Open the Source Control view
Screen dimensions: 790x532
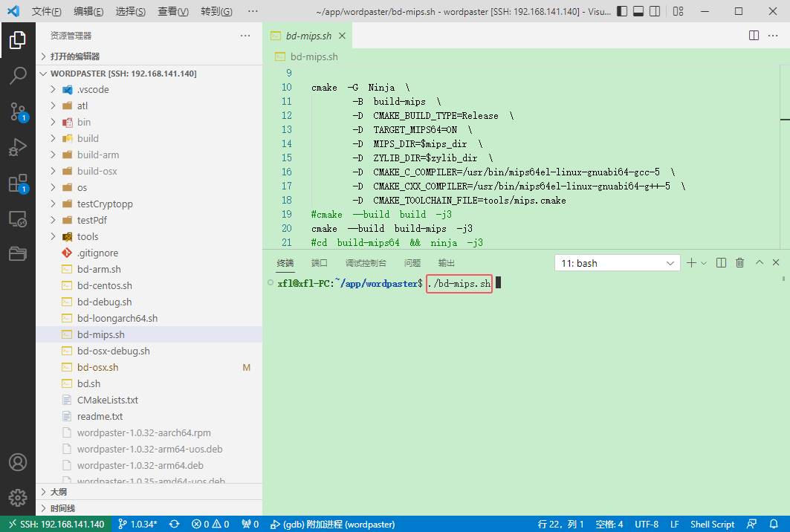tap(18, 111)
